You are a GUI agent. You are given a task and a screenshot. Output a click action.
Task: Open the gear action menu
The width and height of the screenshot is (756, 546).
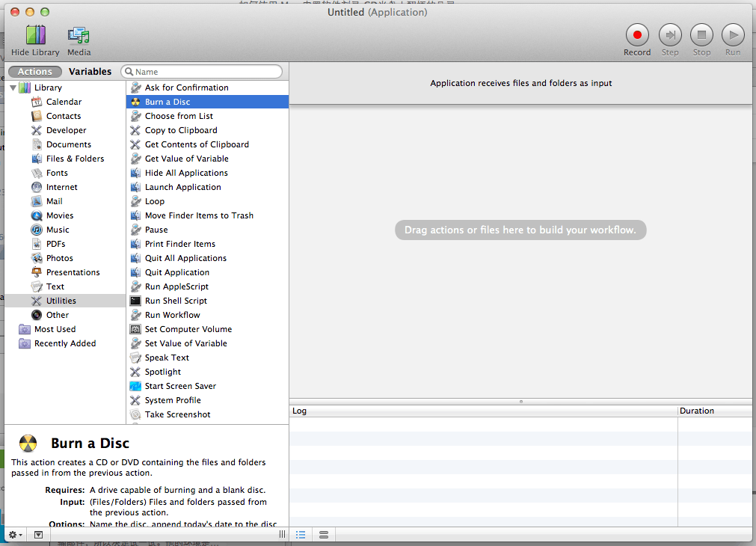pos(16,535)
